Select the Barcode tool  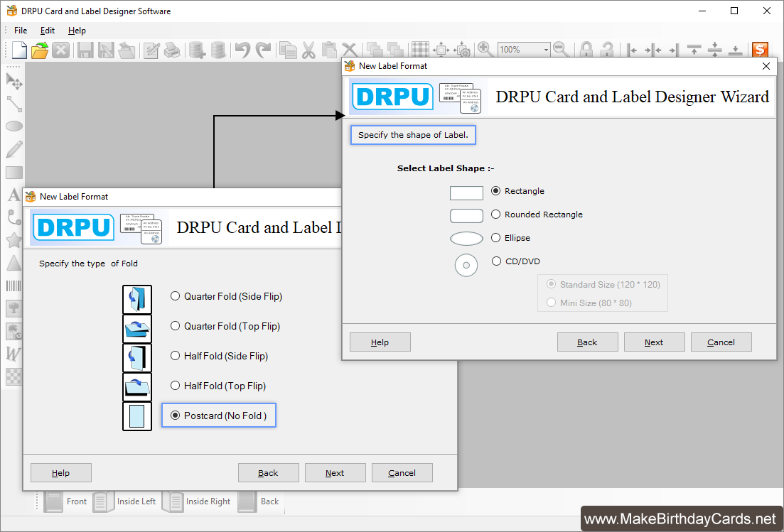click(x=14, y=286)
